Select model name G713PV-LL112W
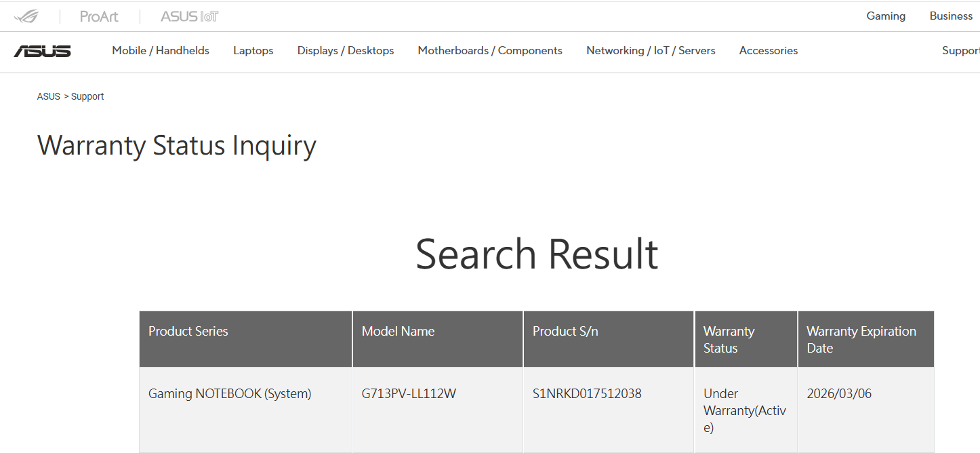The width and height of the screenshot is (980, 453). point(409,394)
